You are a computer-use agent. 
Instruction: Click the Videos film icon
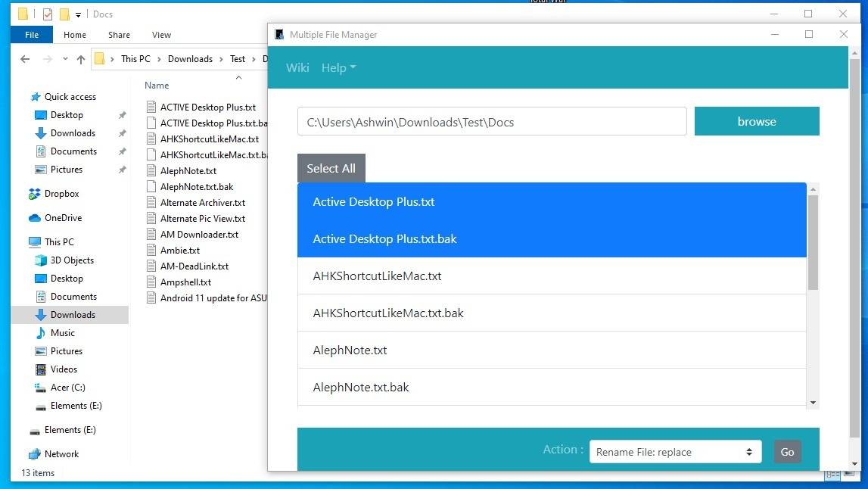tap(40, 369)
